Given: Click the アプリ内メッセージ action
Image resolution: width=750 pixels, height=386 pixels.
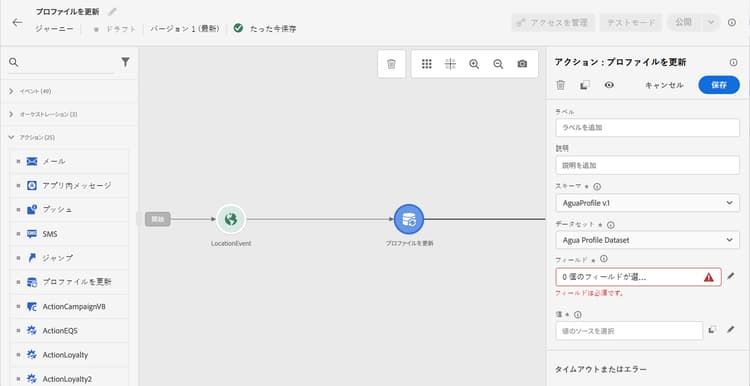Looking at the screenshot, I should tap(69, 186).
